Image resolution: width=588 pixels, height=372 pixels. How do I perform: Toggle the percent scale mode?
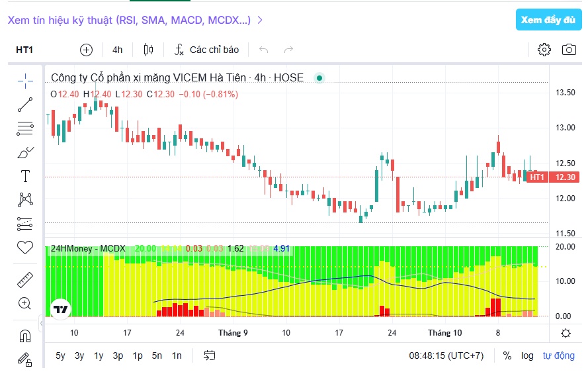coord(507,355)
